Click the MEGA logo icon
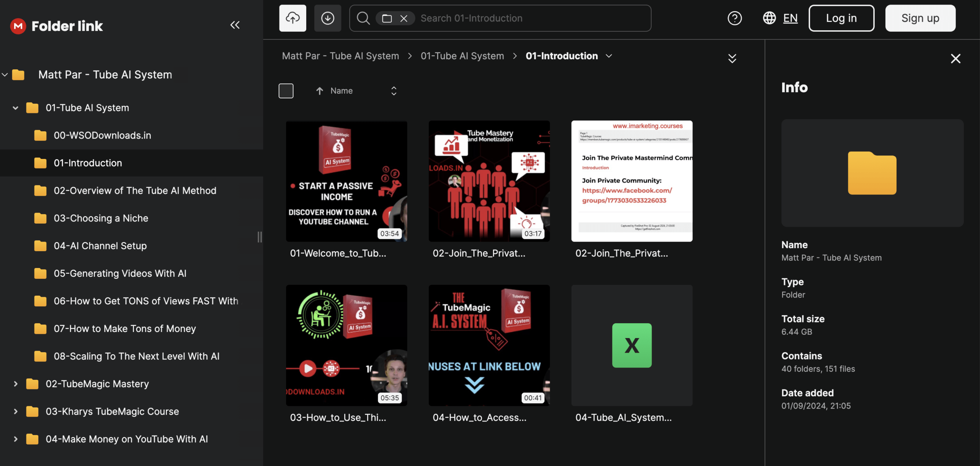 18,26
